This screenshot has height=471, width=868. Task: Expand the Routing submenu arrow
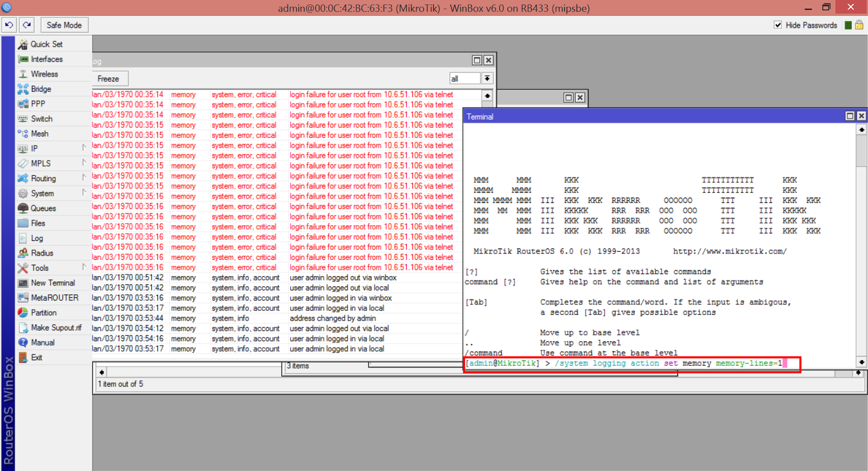[x=84, y=177]
